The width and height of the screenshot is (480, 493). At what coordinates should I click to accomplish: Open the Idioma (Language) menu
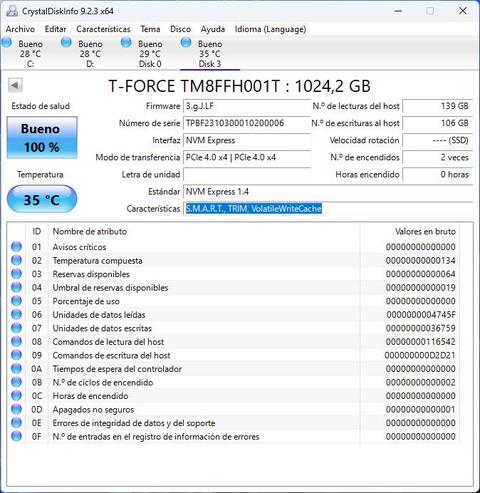(270, 29)
